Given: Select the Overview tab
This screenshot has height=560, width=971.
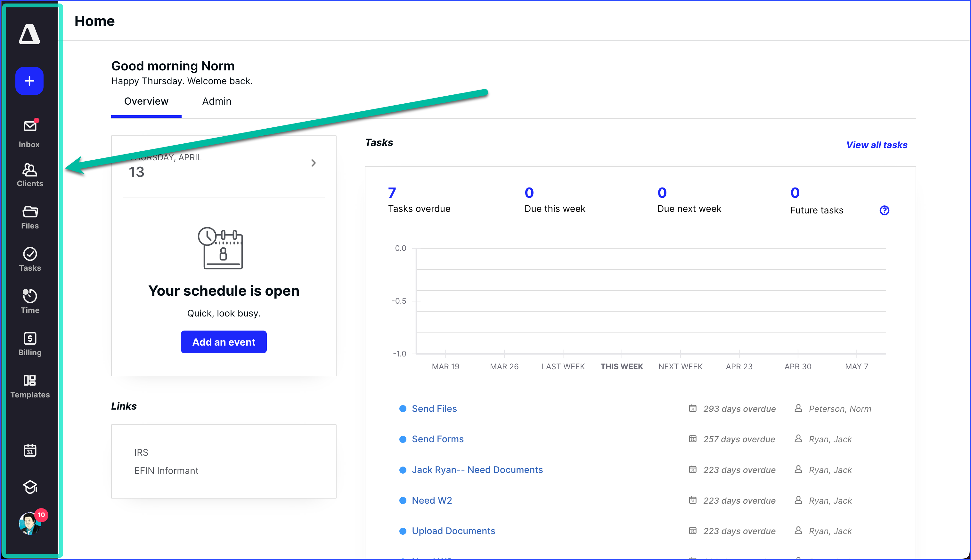Looking at the screenshot, I should pyautogui.click(x=146, y=101).
